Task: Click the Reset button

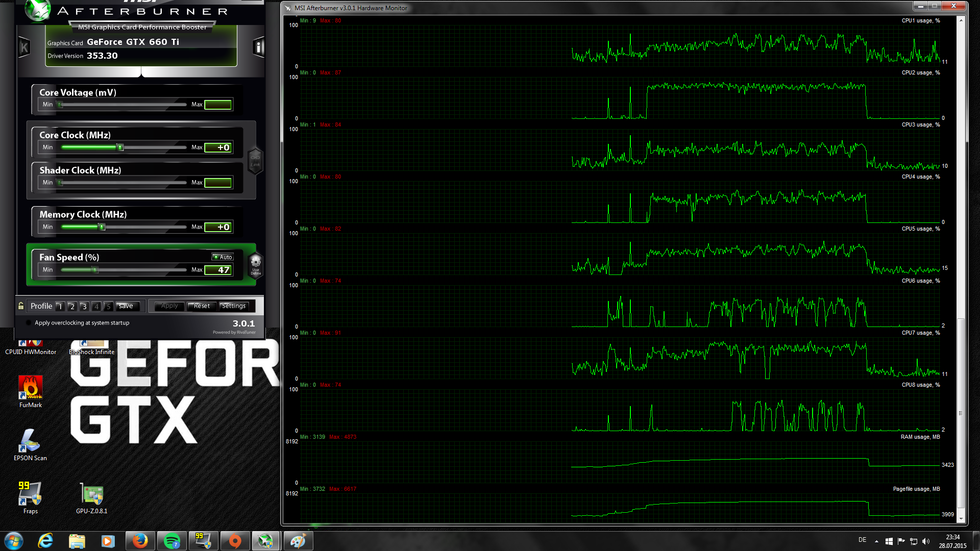Action: click(202, 306)
